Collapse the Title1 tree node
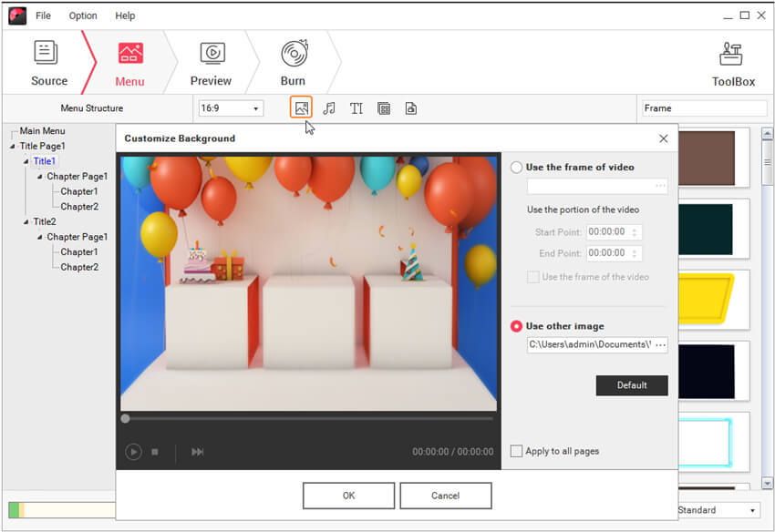The width and height of the screenshot is (775, 532). (x=26, y=160)
